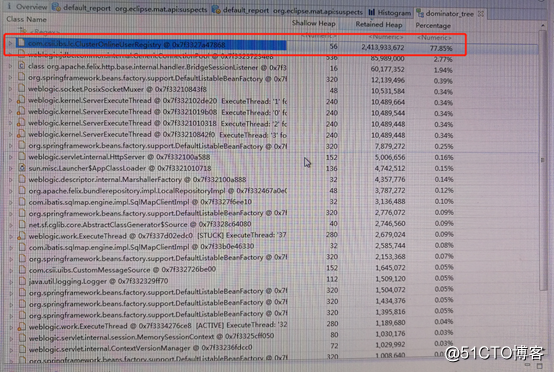Switch to first default_report suspects tab
The image size is (554, 372).
pyautogui.click(x=129, y=8)
